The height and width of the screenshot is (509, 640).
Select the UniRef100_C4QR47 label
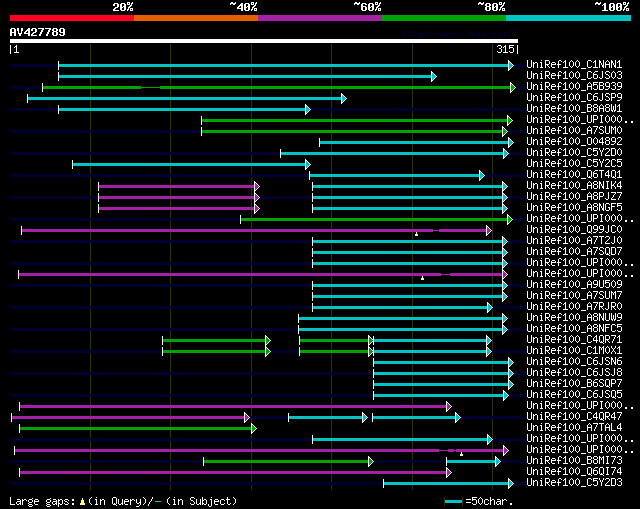coord(574,417)
